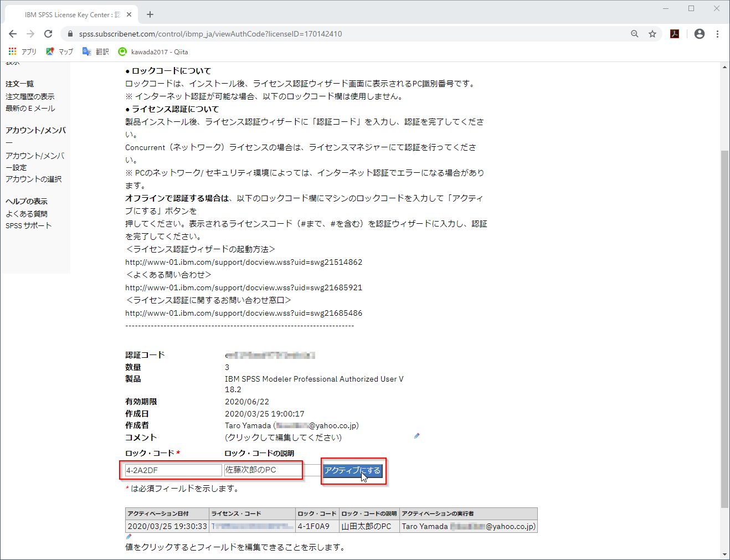
Task: Click the page vertical scrollbar thumb
Action: [724, 328]
